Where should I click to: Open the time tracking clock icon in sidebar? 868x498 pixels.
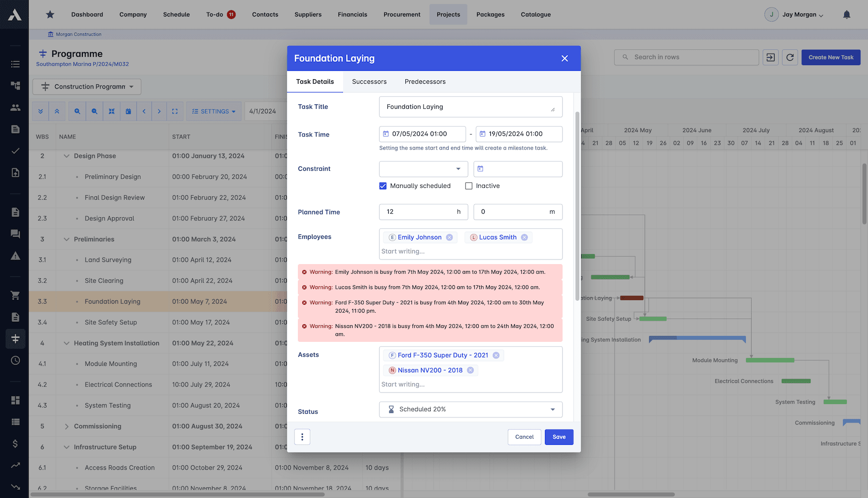[x=15, y=360]
